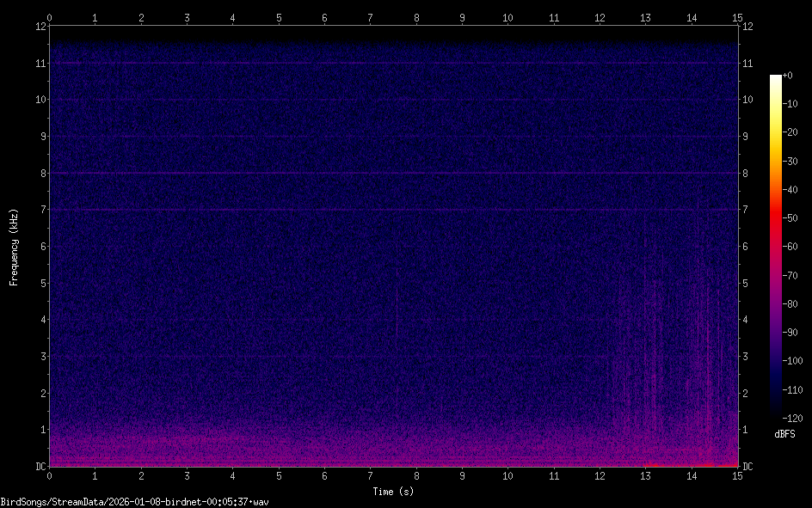This screenshot has width=812, height=508.
Task: Click the 0 second mark on bottom axis
Action: (50, 474)
